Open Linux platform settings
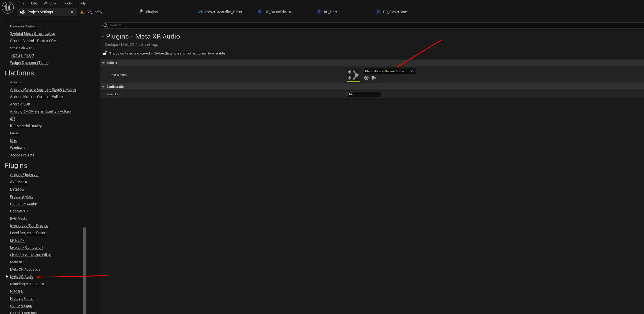This screenshot has width=644, height=314. 14,133
